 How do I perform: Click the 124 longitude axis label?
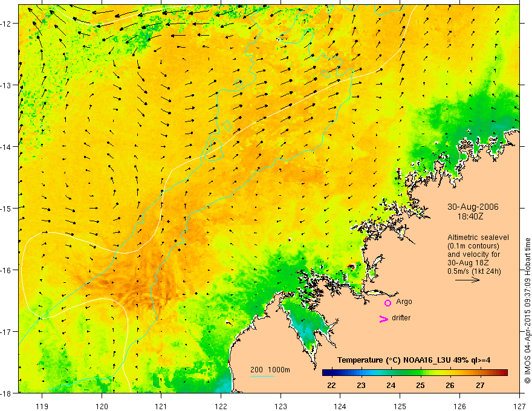(x=340, y=406)
